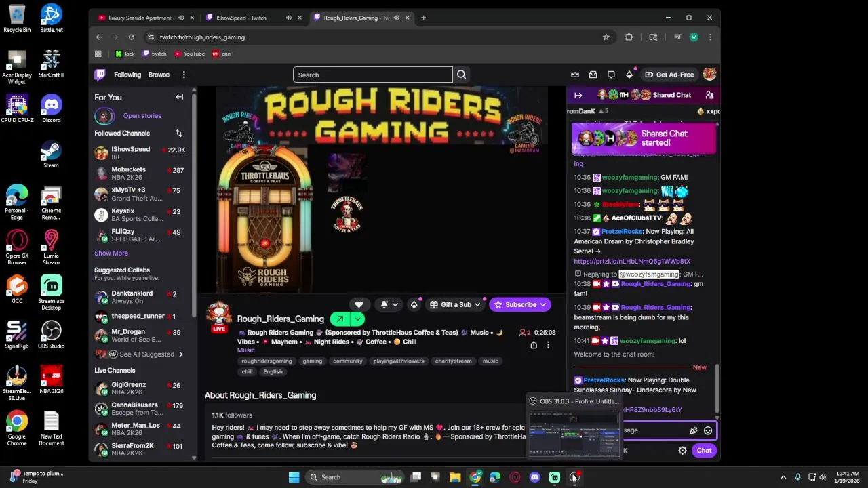Click the Twitch search magnifier button
The width and height of the screenshot is (868, 488).
point(461,75)
